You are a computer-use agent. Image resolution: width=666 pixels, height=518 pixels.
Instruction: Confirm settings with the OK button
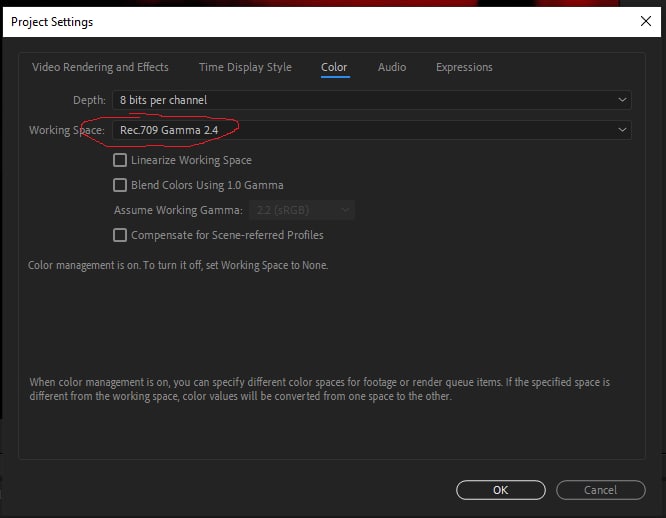pyautogui.click(x=501, y=490)
